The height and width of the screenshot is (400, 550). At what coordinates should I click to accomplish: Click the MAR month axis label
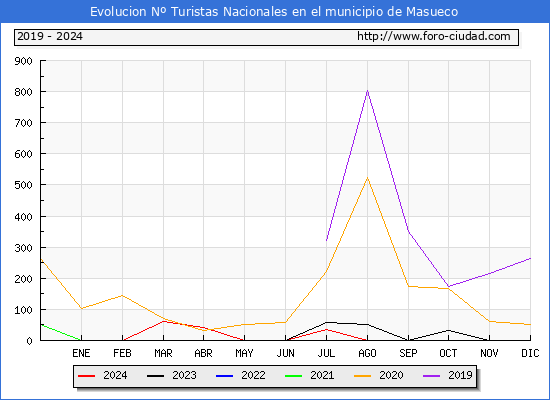point(163,353)
